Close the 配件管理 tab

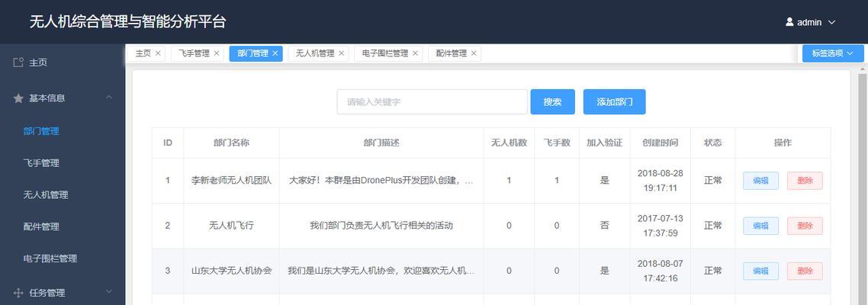tap(474, 53)
